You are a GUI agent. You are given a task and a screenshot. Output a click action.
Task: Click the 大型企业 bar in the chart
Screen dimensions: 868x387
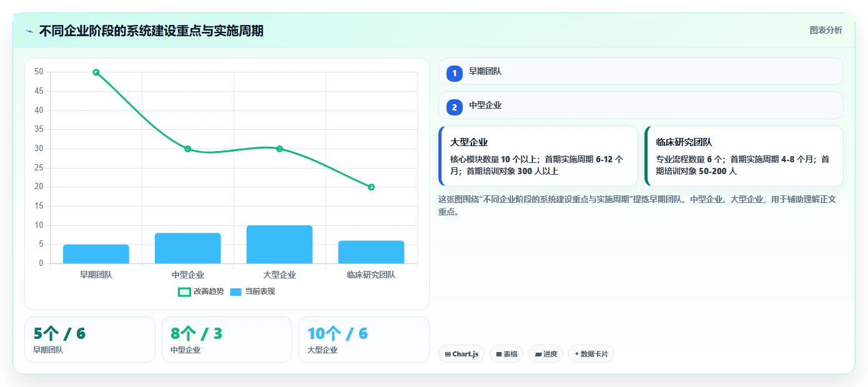coord(280,245)
